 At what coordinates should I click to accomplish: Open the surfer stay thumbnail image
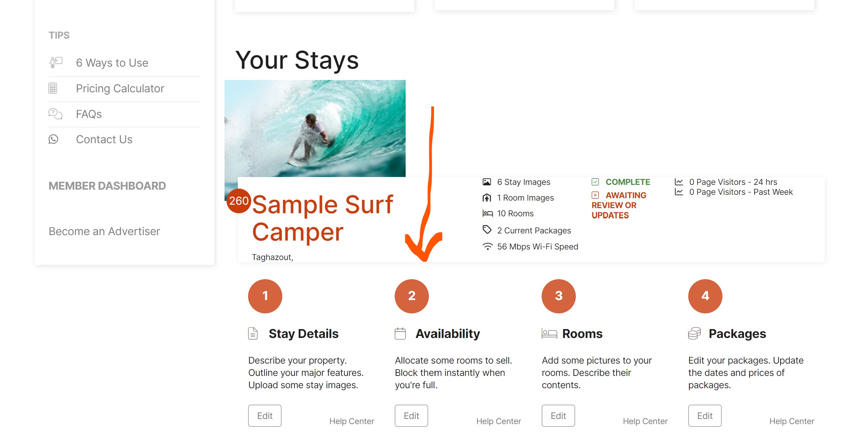coord(315,128)
